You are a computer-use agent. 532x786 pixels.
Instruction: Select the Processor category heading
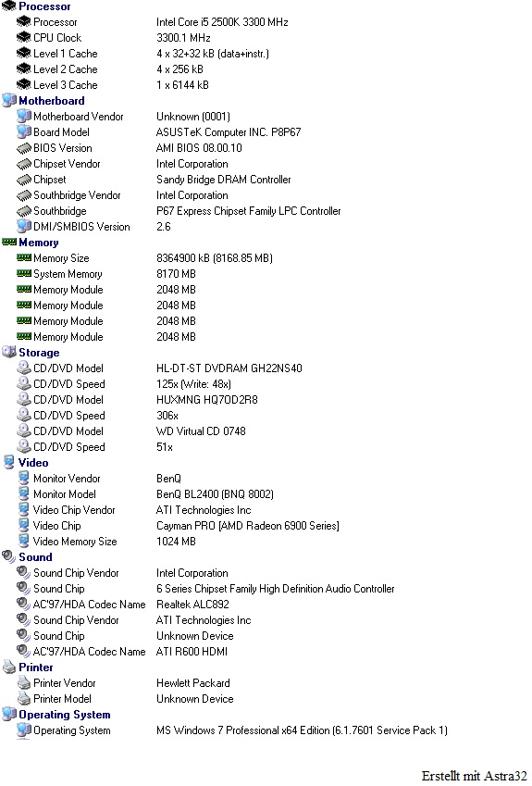(x=44, y=6)
